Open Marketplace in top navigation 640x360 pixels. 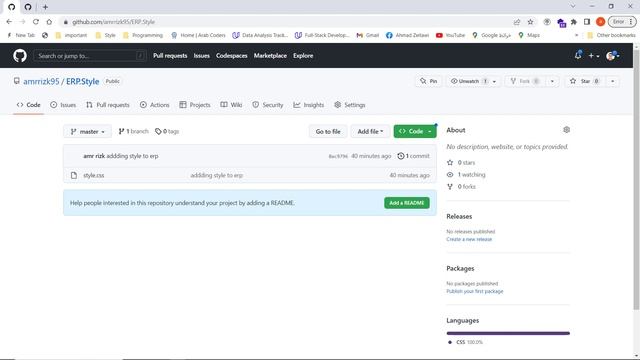click(x=270, y=56)
